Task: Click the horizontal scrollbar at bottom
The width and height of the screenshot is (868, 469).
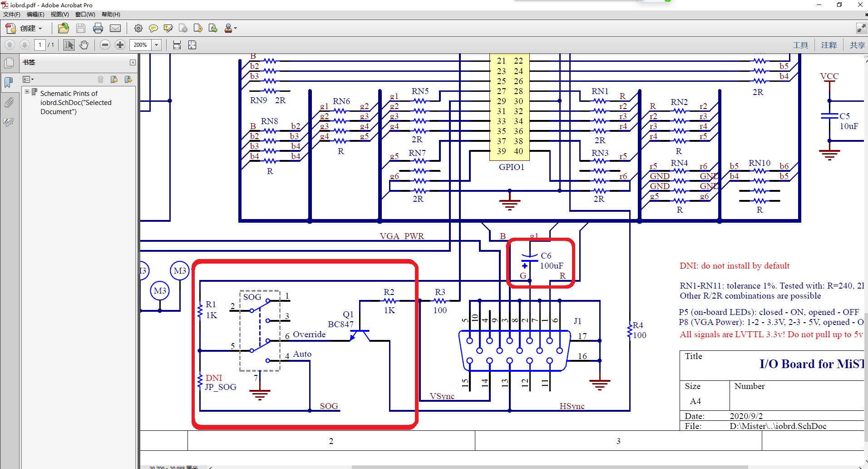Action: (549, 467)
